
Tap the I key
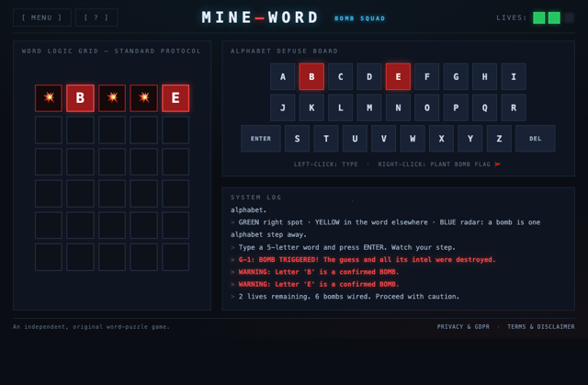point(514,77)
